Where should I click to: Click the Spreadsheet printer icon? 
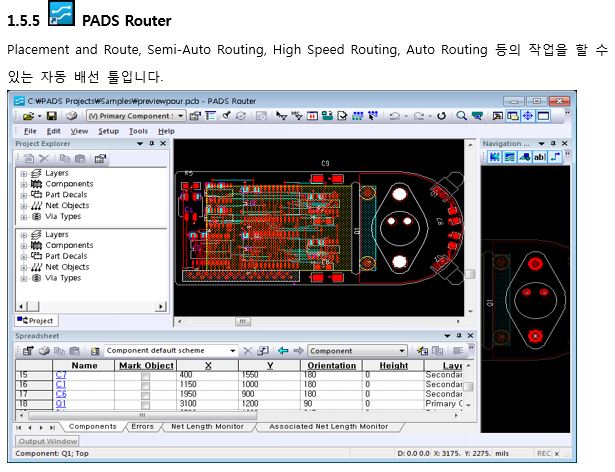click(x=44, y=350)
